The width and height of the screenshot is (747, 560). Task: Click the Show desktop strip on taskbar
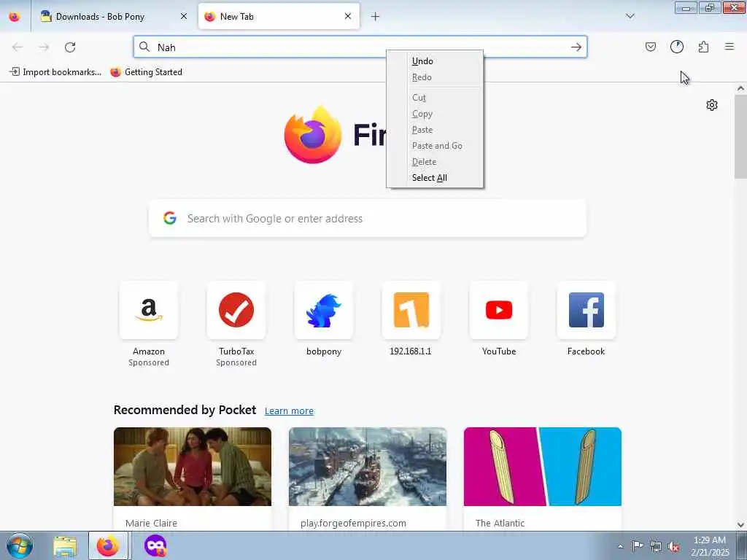[x=742, y=546]
